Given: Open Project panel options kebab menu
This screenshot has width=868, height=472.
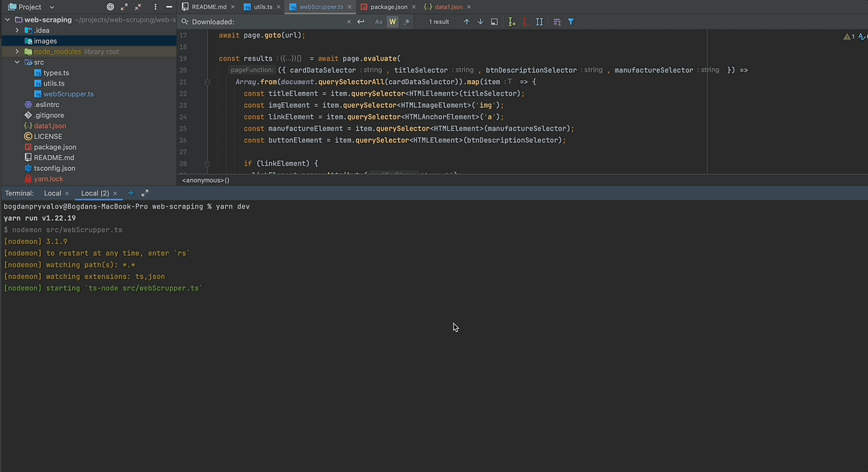Looking at the screenshot, I should pyautogui.click(x=156, y=7).
